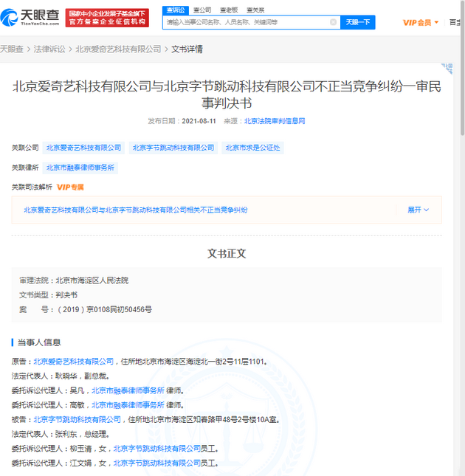The image size is (465, 476).
Task: Open the VIP会员 dropdown menu
Action: click(421, 22)
